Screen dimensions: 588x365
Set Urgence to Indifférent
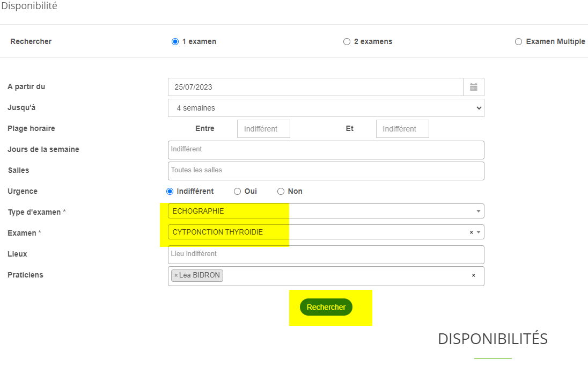point(170,192)
